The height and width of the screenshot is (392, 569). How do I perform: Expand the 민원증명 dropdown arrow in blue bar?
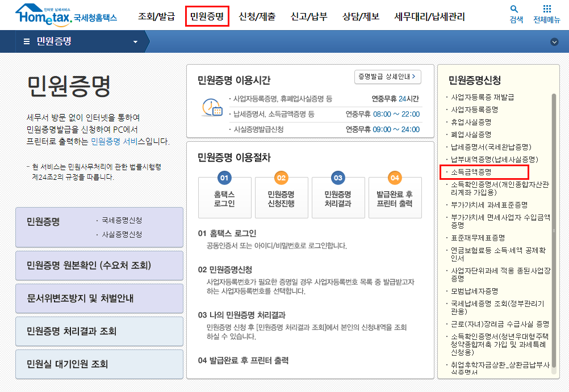[135, 41]
